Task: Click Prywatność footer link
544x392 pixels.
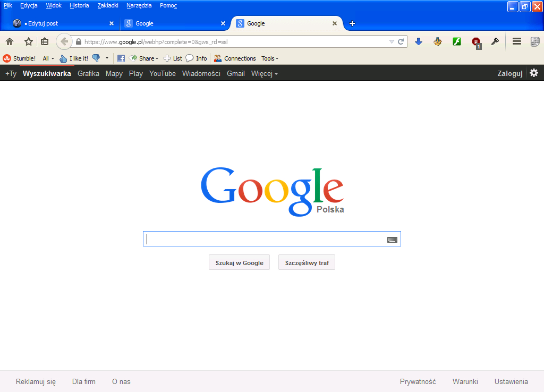Action: coord(418,381)
